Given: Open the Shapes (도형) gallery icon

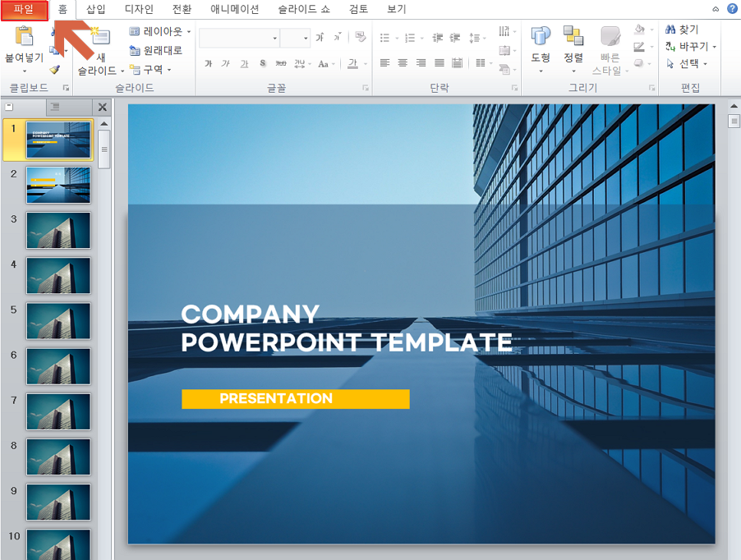Looking at the screenshot, I should (x=541, y=36).
